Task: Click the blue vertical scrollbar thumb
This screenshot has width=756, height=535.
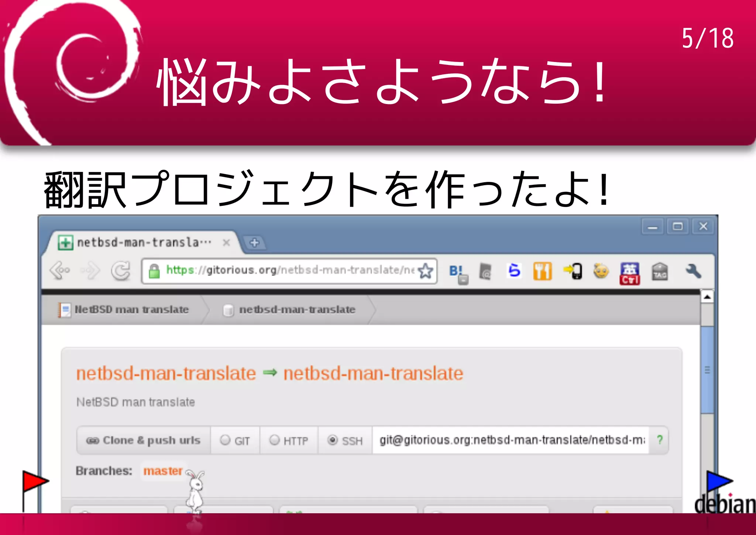Action: pos(707,369)
